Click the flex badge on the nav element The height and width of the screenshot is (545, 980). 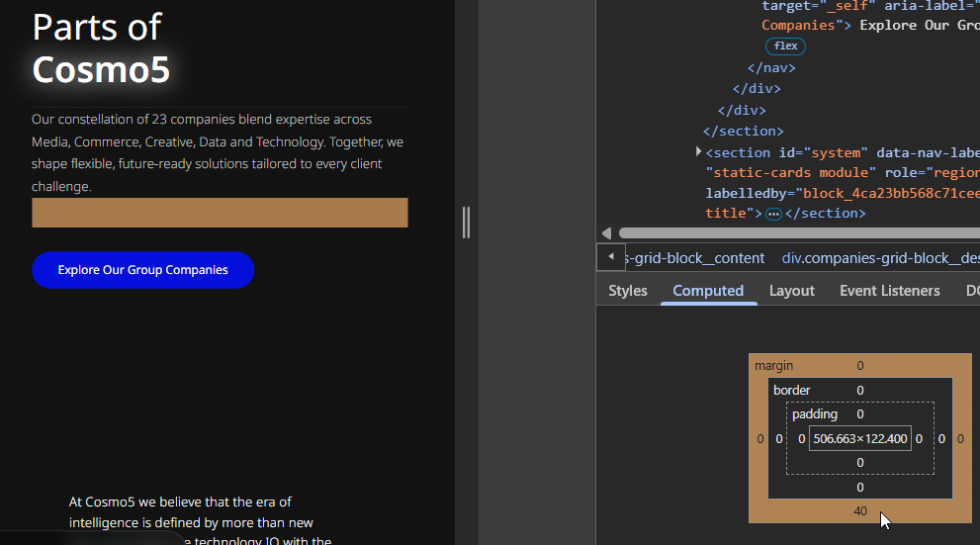[785, 46]
